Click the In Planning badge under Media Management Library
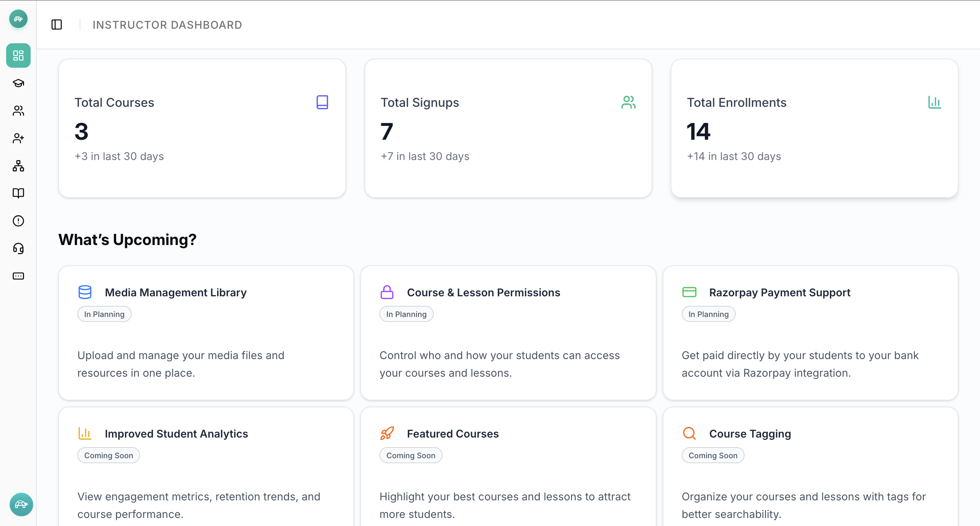Screen dimensions: 980x526 pos(104,314)
